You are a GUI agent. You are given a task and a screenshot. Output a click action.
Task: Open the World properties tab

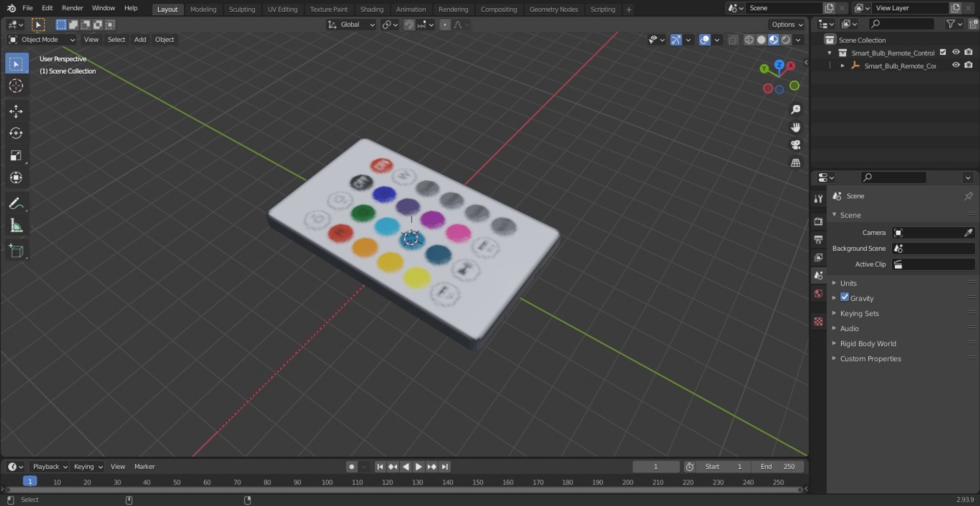pos(818,294)
